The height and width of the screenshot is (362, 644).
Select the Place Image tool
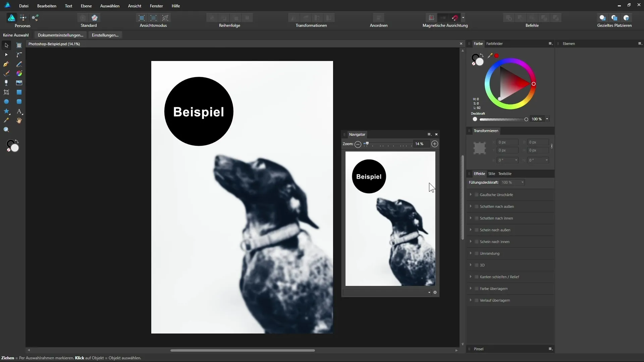tap(19, 83)
